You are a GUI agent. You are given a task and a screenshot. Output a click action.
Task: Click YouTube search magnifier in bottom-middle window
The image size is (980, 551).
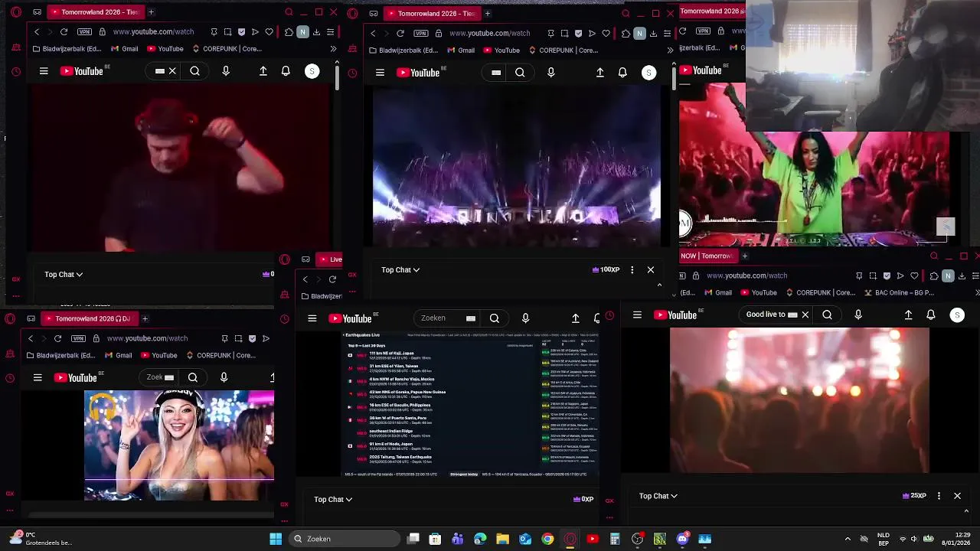tap(495, 318)
